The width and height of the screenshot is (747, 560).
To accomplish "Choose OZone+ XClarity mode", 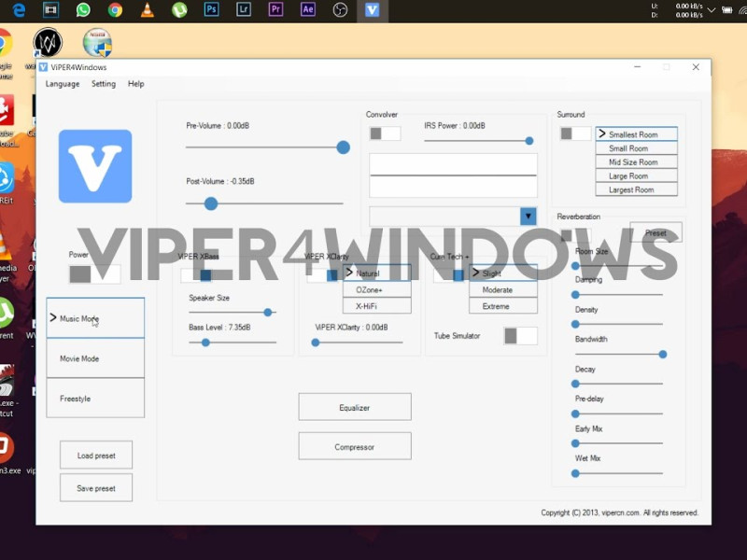I will click(x=377, y=290).
